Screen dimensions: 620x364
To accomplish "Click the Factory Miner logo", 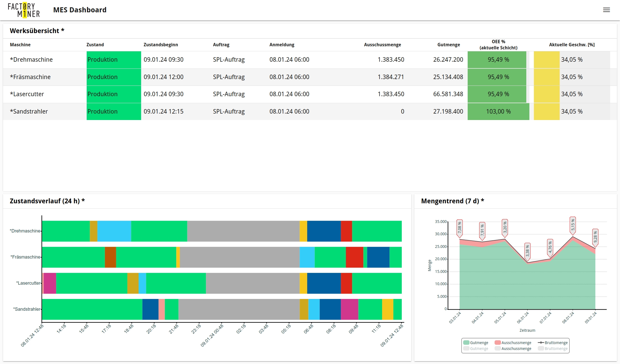I will click(24, 10).
